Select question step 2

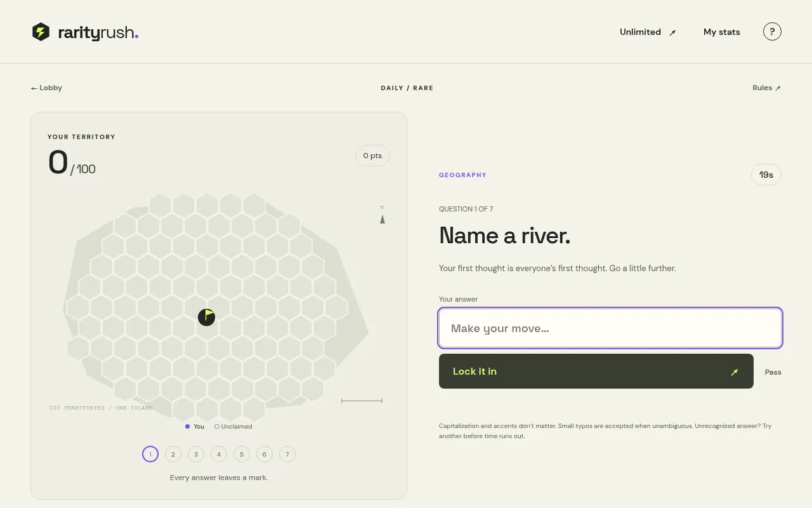[x=173, y=454]
